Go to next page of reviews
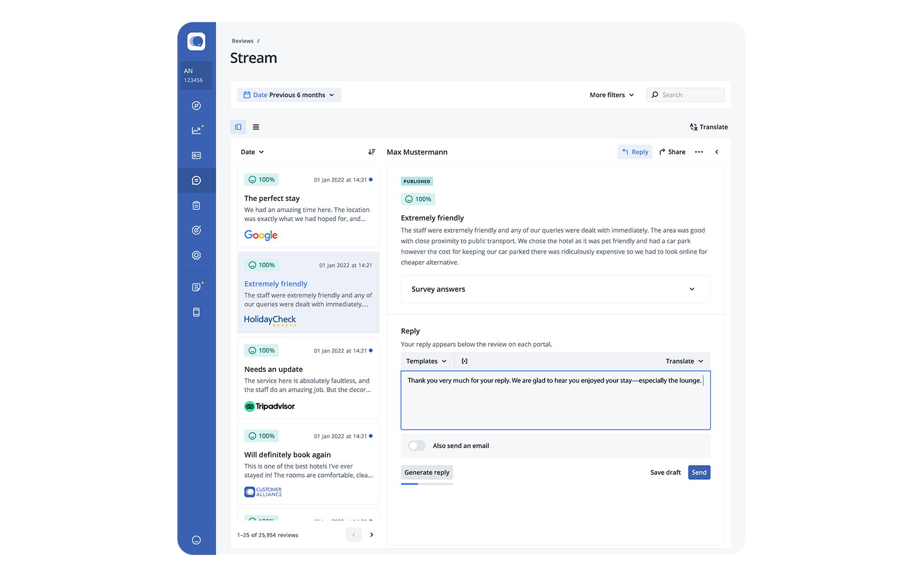 point(372,535)
